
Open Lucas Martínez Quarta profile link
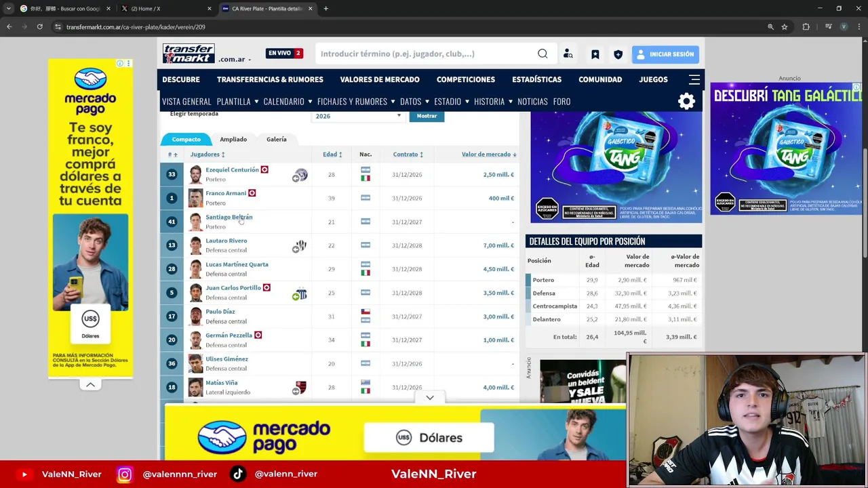tap(237, 264)
